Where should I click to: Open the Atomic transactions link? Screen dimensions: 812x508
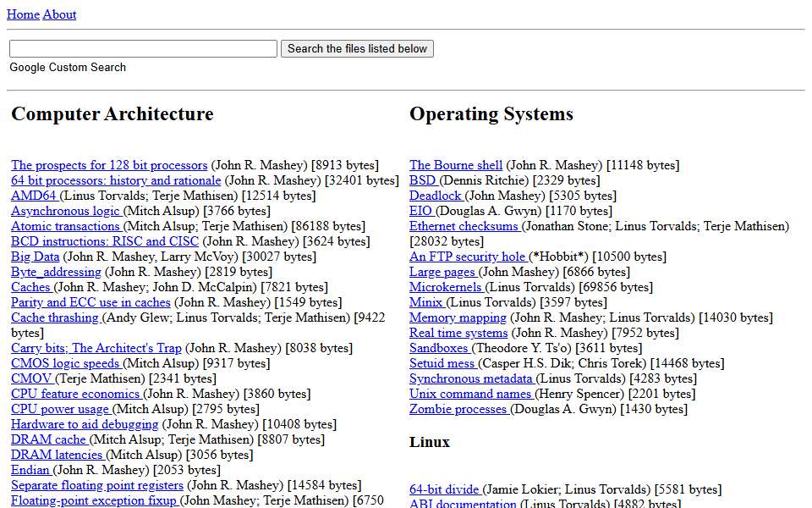coord(68,227)
